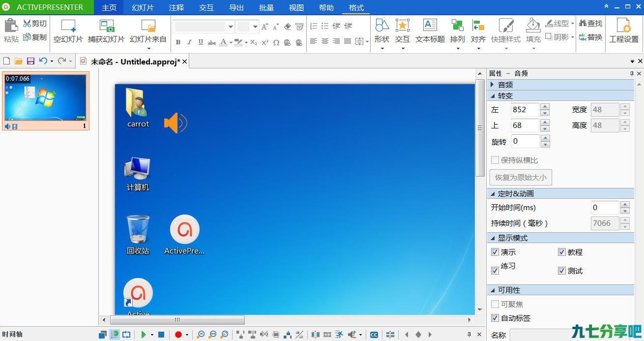Toggle italic text formatting
Screen dimensions: 644x341
tap(189, 43)
